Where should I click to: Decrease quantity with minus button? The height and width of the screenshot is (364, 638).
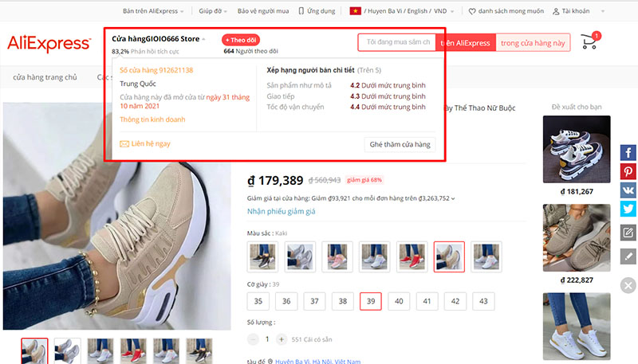pyautogui.click(x=253, y=339)
